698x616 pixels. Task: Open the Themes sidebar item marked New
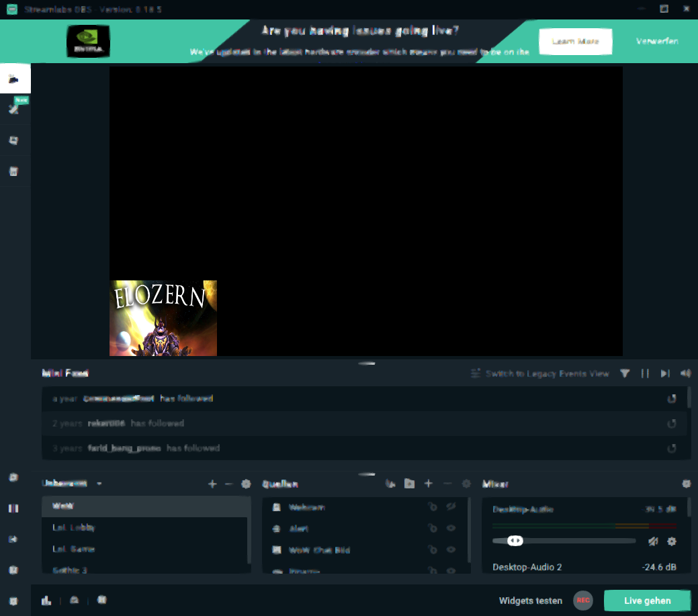(14, 109)
